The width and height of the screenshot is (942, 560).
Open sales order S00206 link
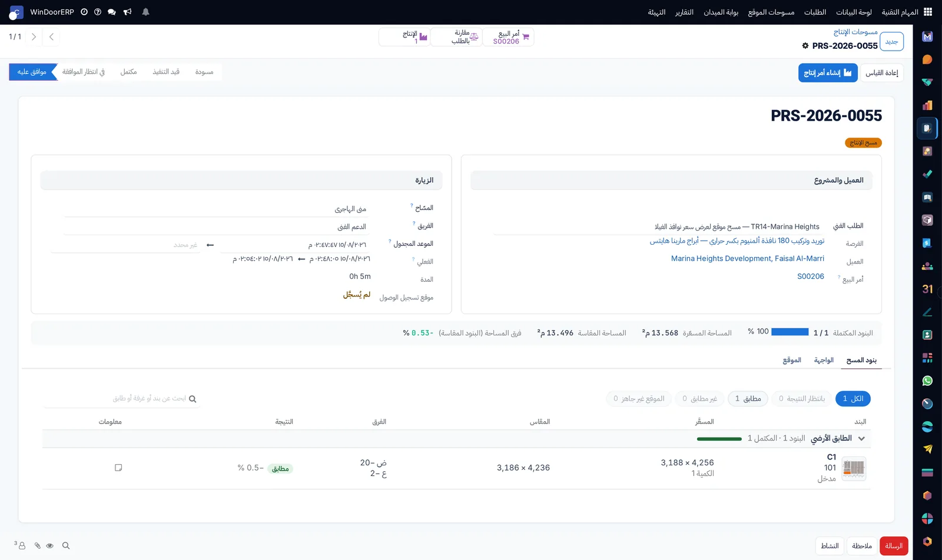pos(811,276)
